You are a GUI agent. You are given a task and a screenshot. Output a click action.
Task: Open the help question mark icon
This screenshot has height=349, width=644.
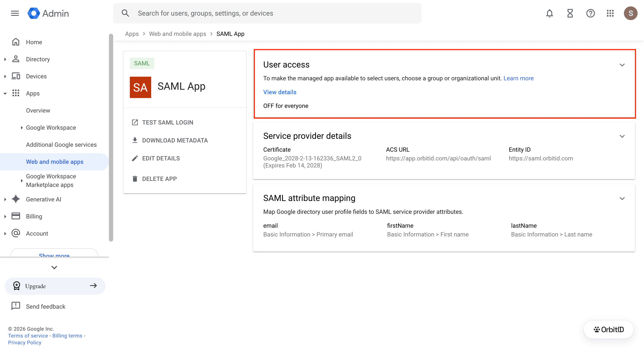click(590, 13)
